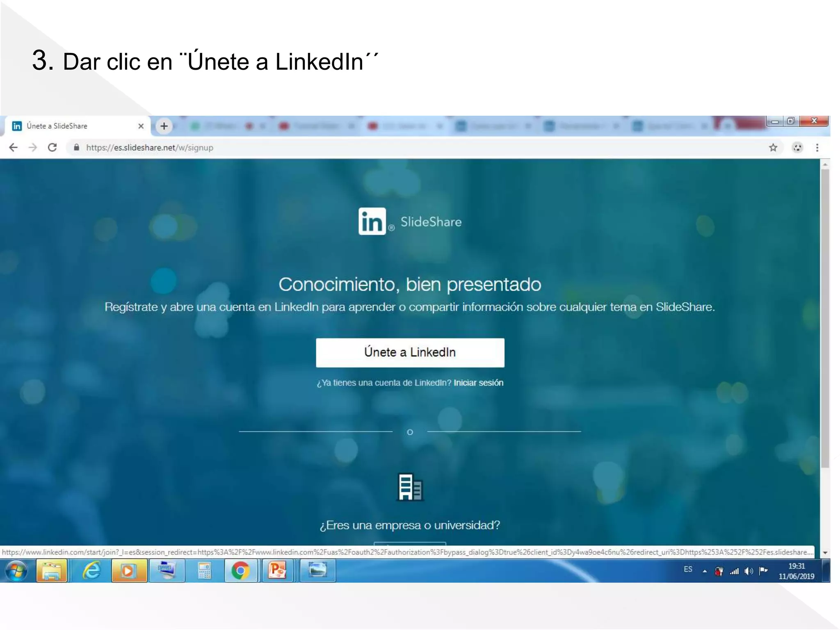Launch Internet Explorer from the taskbar
This screenshot has height=630, width=840.
click(x=91, y=571)
